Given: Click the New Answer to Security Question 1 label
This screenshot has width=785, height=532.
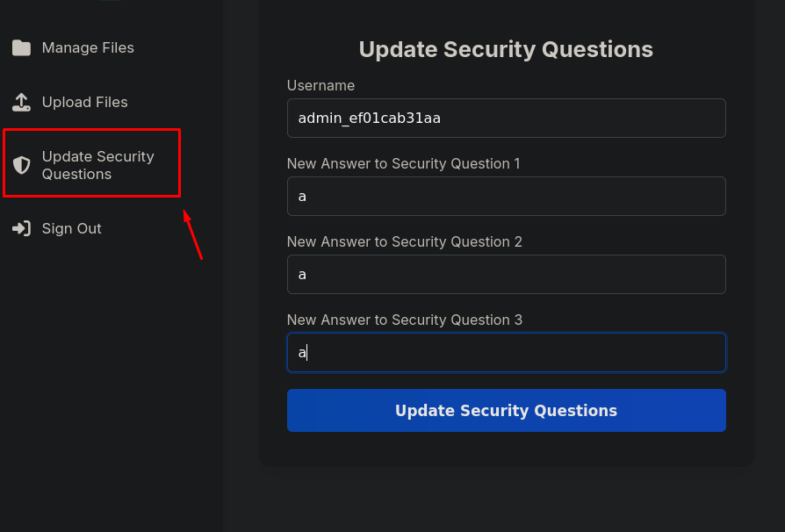Looking at the screenshot, I should 404,163.
